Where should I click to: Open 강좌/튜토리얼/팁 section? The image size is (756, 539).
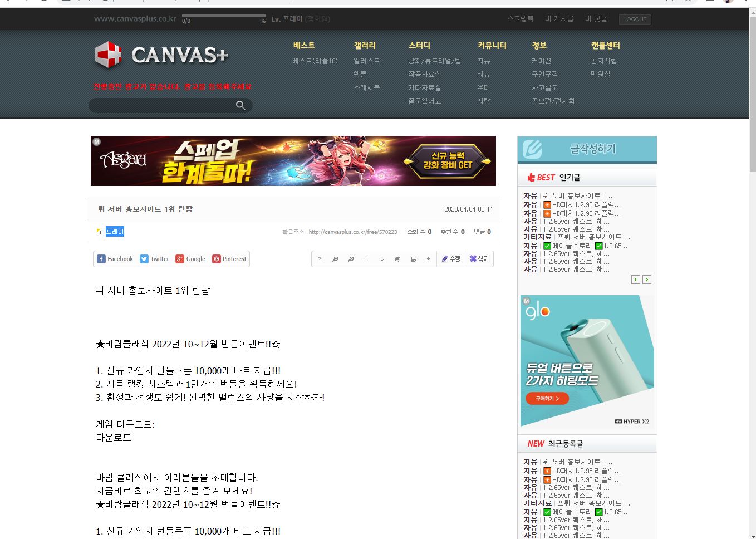[x=435, y=61]
